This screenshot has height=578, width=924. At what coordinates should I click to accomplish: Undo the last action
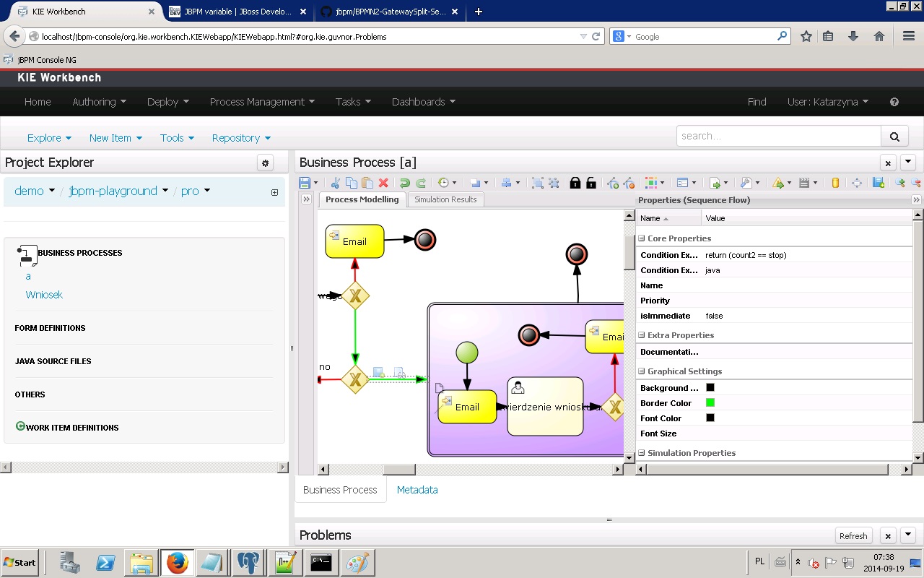[405, 183]
